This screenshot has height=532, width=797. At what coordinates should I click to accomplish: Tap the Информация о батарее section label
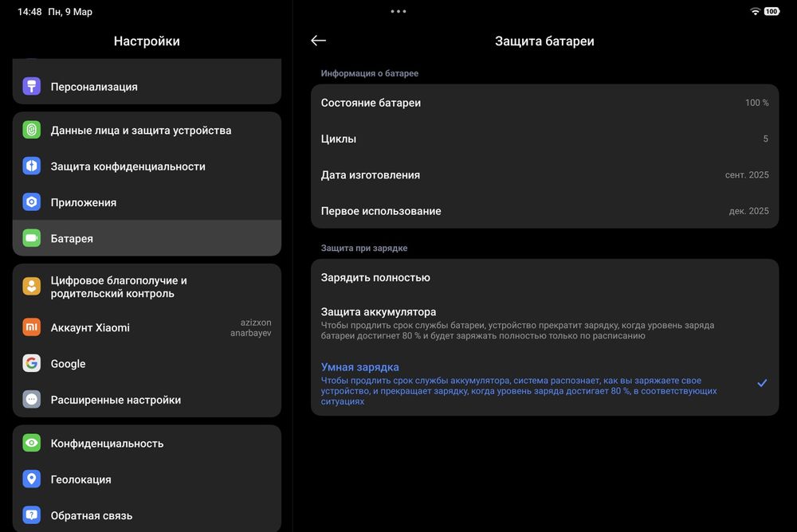(x=370, y=73)
